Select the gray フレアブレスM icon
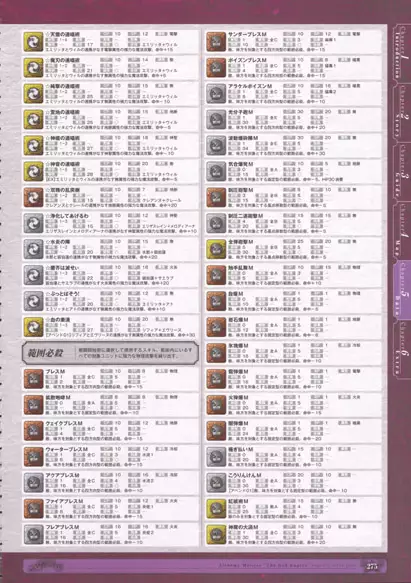 pos(33,534)
